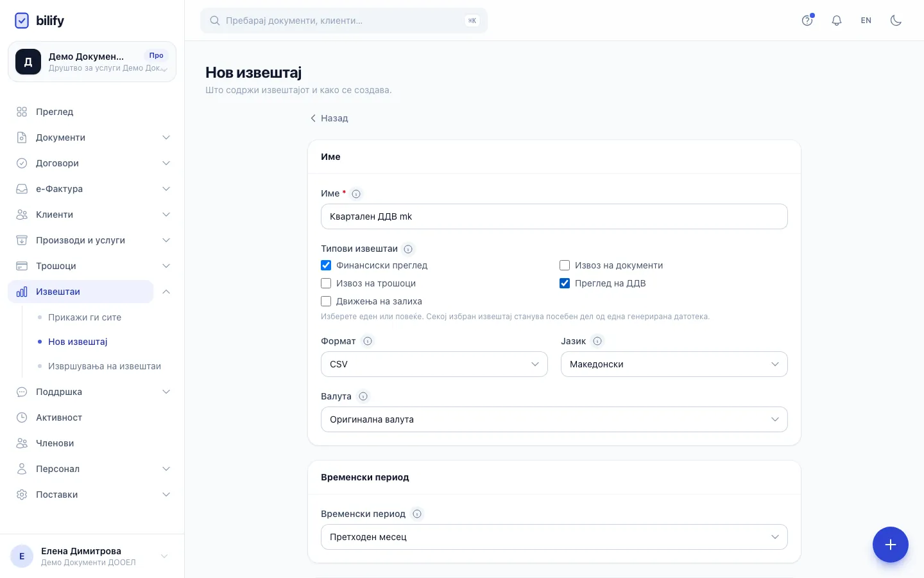This screenshot has width=924, height=578.
Task: Open the Формат CSV dropdown
Action: click(434, 364)
